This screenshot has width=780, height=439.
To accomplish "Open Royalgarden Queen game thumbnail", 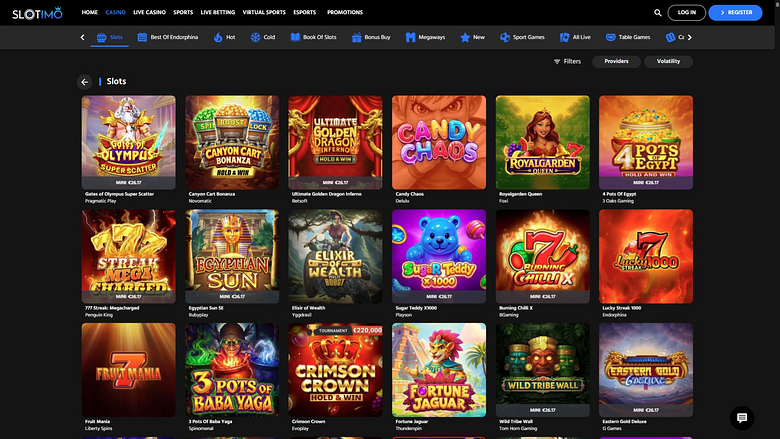I will (542, 142).
